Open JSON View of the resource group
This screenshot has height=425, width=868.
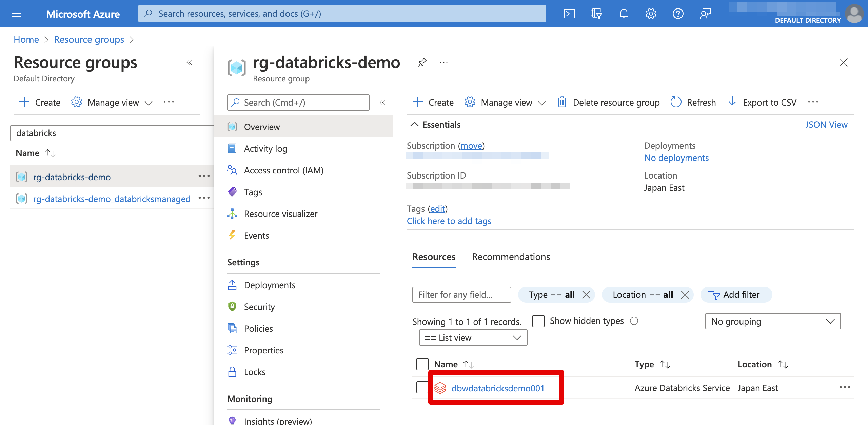(826, 124)
